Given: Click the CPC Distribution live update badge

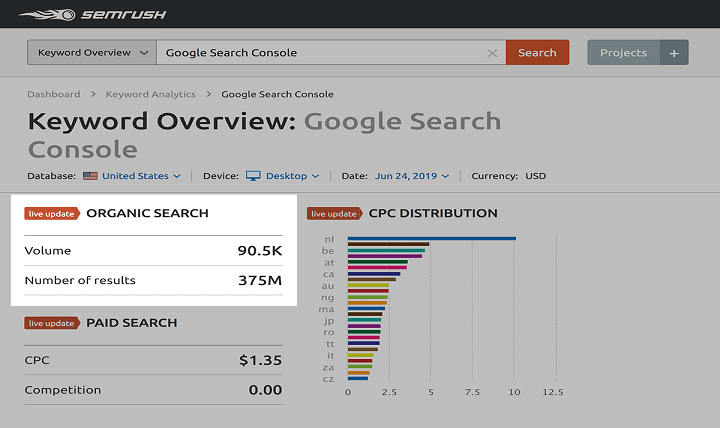Looking at the screenshot, I should (x=334, y=213).
